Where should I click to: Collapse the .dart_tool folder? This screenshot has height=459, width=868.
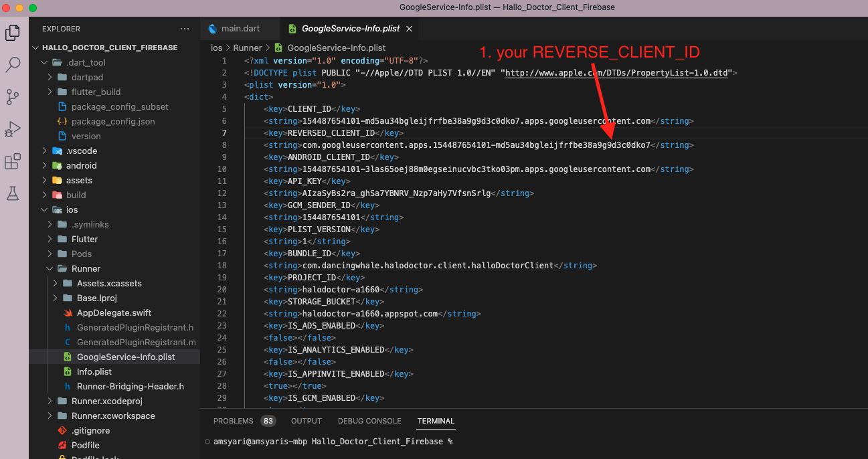click(x=86, y=62)
